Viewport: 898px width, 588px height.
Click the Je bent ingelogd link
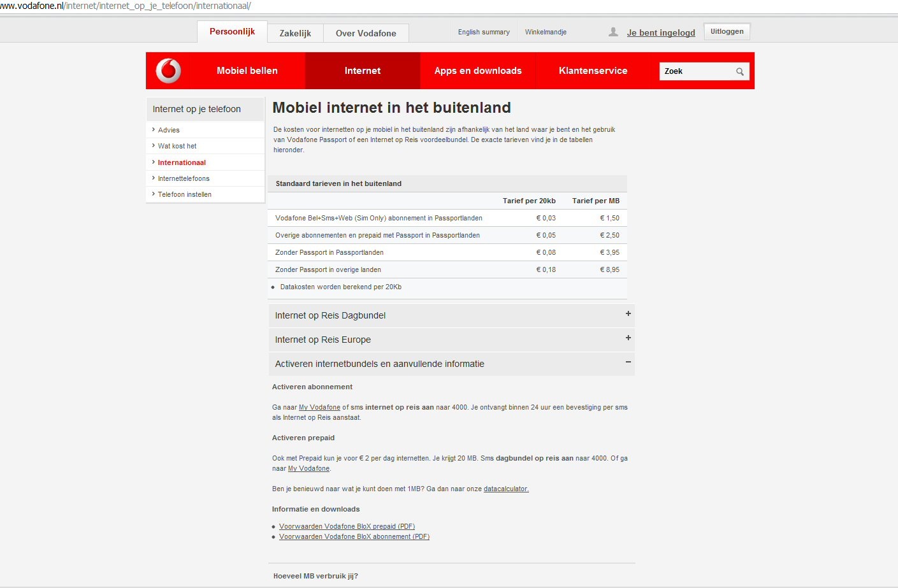[661, 32]
